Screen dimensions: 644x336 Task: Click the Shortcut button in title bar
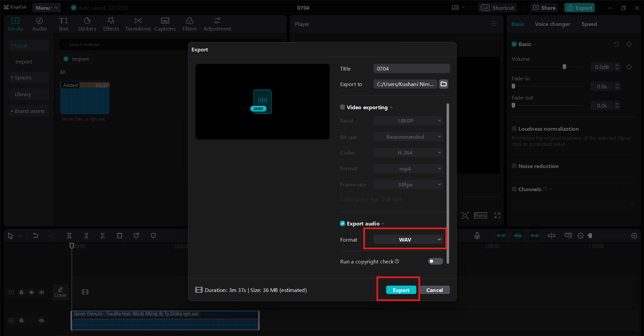click(x=498, y=8)
